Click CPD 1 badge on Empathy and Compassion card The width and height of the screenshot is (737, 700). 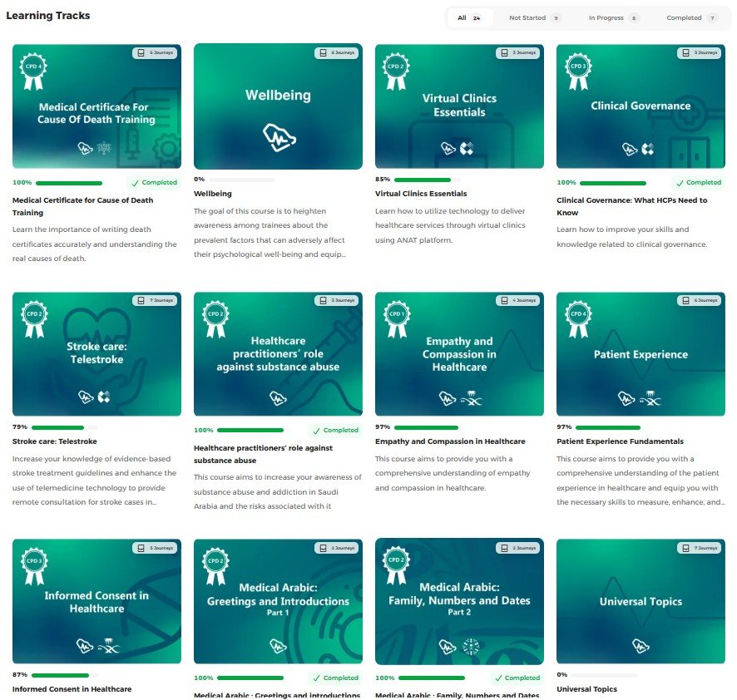pyautogui.click(x=397, y=317)
